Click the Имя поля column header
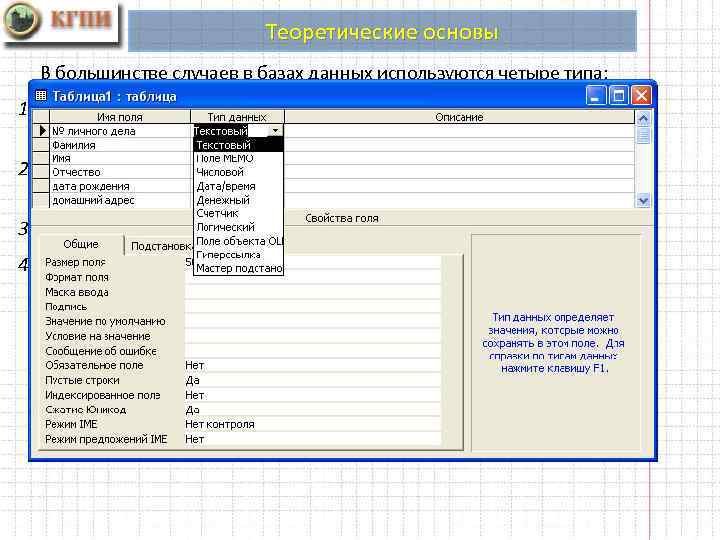720x540 pixels. (120, 117)
